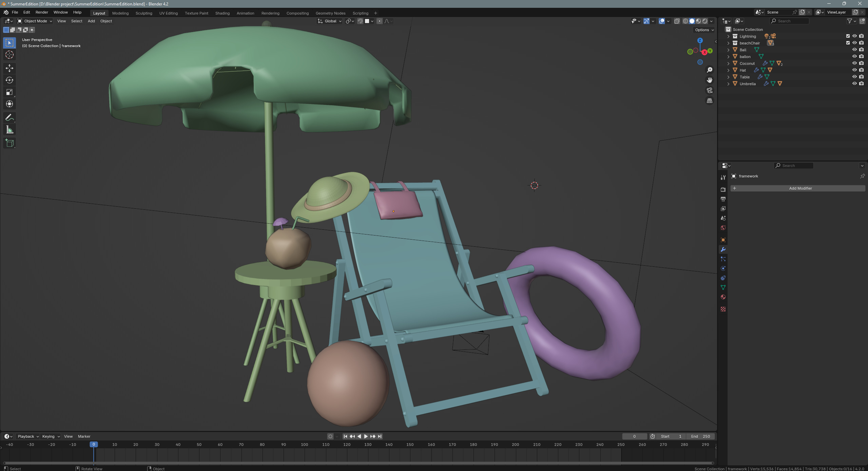Open the Keying dropdown in timeline

pos(51,436)
